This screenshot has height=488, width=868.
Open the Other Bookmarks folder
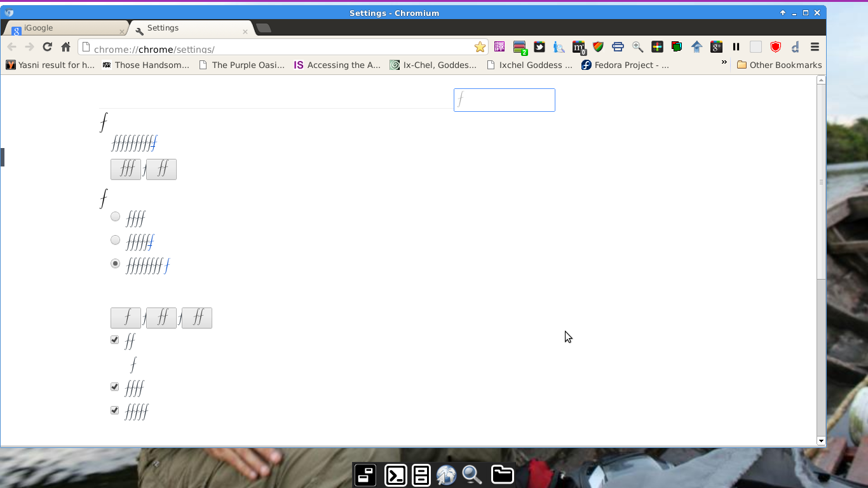coord(779,65)
